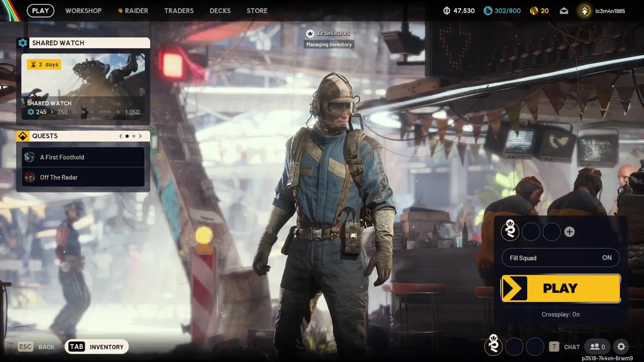
Task: Open the Off The Radar quest
Action: click(x=83, y=177)
